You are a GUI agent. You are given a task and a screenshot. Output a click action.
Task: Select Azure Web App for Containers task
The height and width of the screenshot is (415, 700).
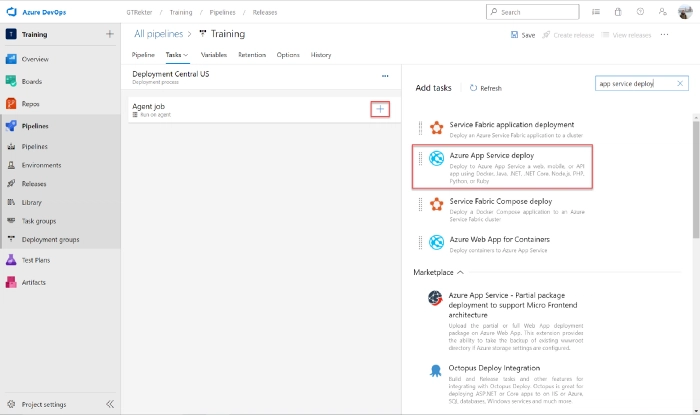pos(502,244)
